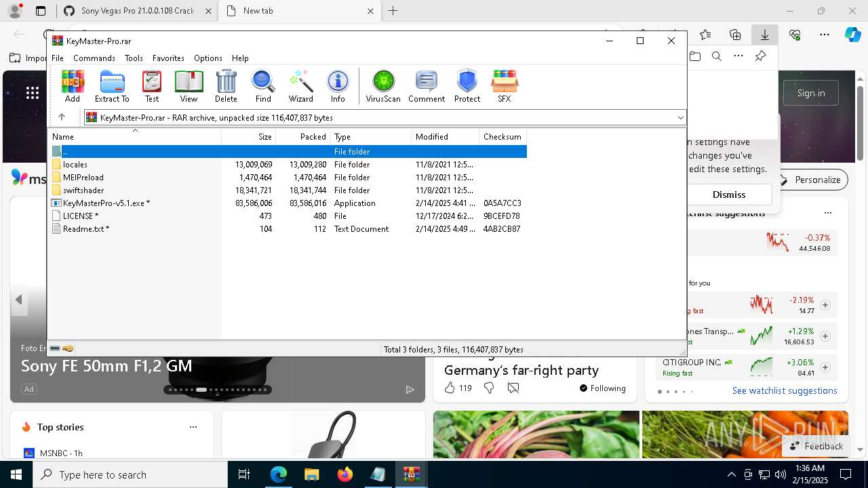Click the Following button
The image size is (868, 488).
pyautogui.click(x=603, y=388)
